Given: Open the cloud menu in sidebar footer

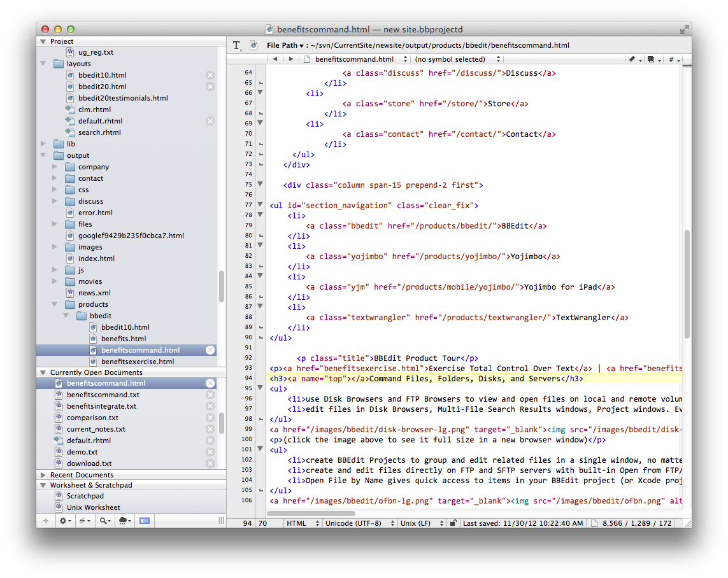Looking at the screenshot, I should coord(124,521).
